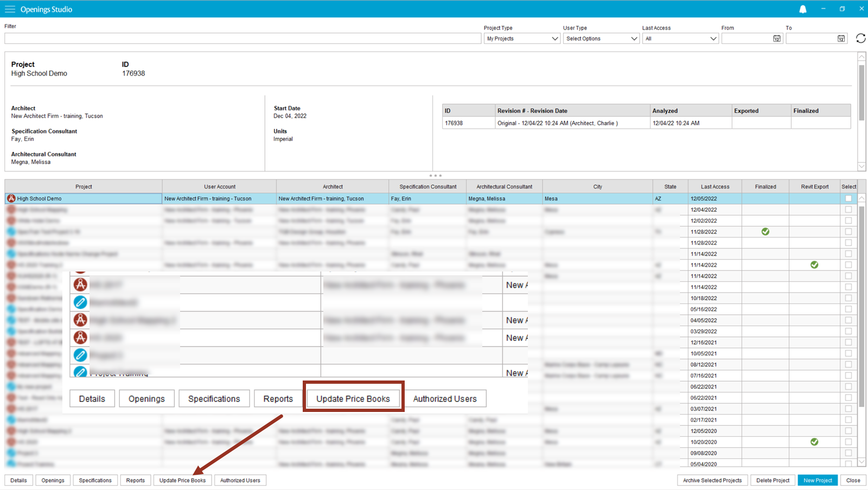Click the project table vertical scrollbar

tap(861, 306)
